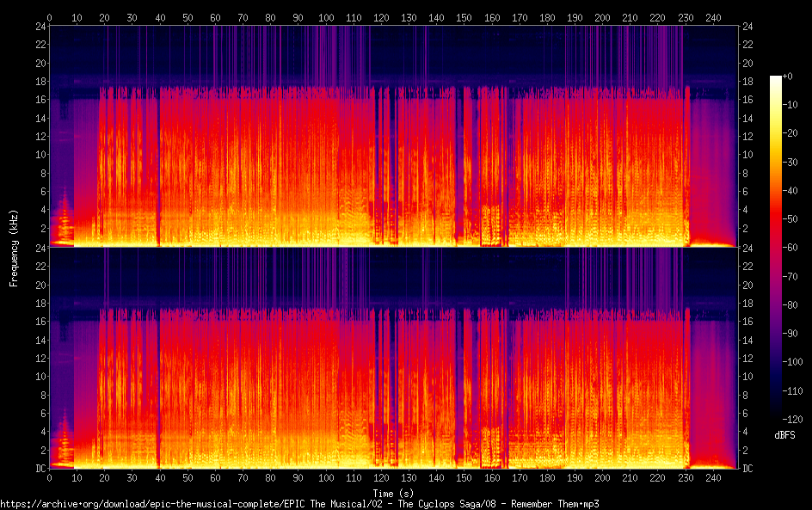The image size is (812, 510).
Task: Click the "DC" label at bottom-right of lower channel
Action: [x=747, y=469]
